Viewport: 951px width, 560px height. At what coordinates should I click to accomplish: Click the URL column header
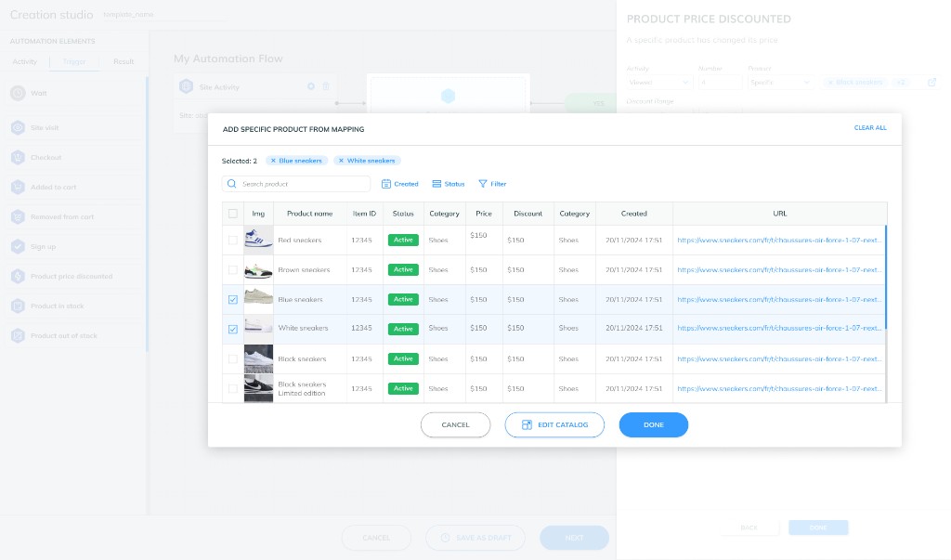(x=780, y=214)
